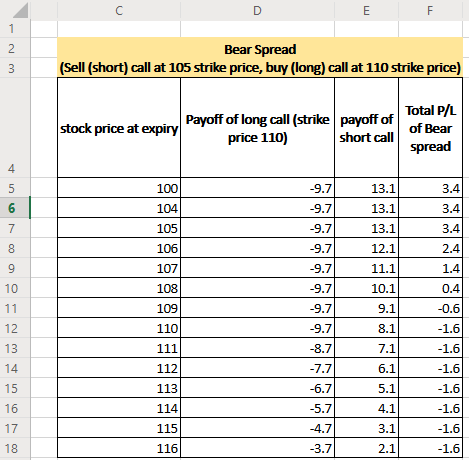Select long call payoff -4.7

click(x=257, y=428)
